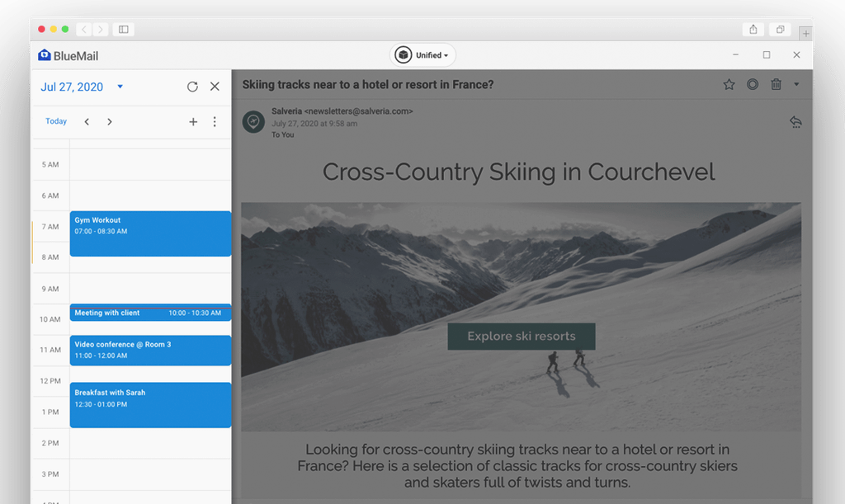
Task: Delete the email with trash icon
Action: pyautogui.click(x=776, y=84)
